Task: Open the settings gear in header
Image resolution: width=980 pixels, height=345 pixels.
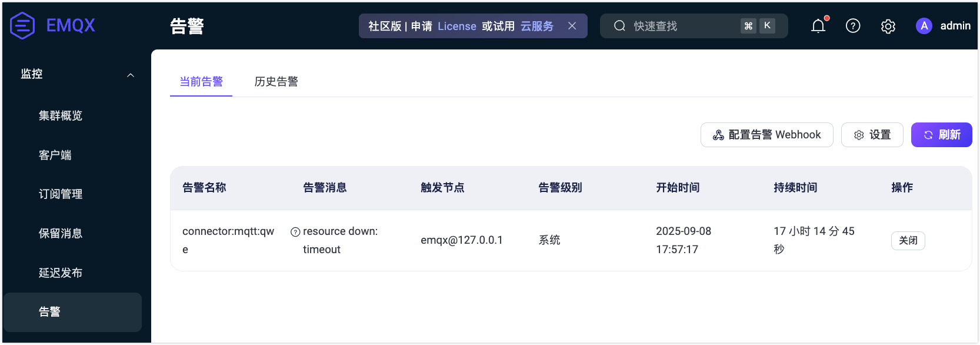Action: pyautogui.click(x=888, y=26)
